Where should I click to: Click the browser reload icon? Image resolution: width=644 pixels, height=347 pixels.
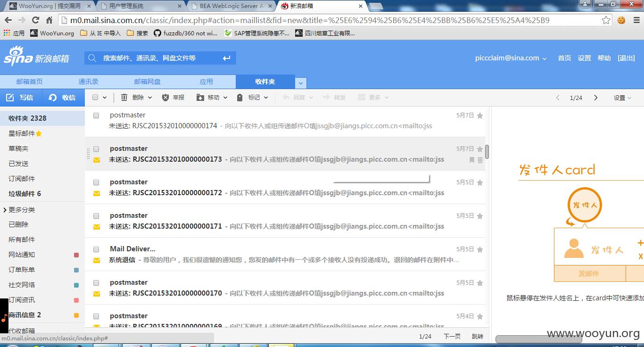(35, 20)
